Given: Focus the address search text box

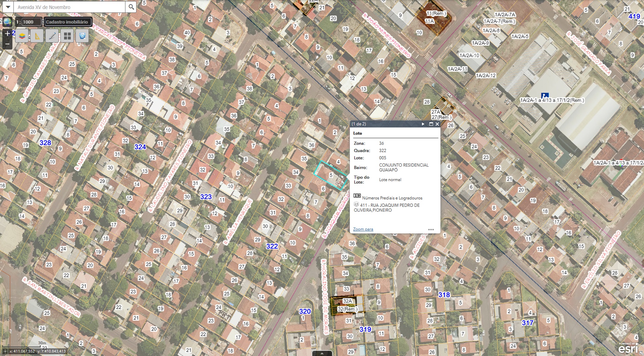Looking at the screenshot, I should 69,7.
